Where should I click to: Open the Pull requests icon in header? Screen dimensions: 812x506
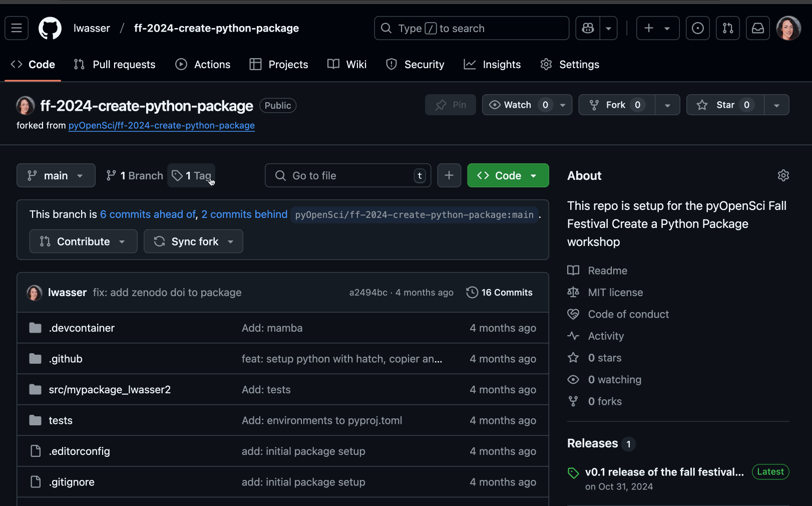pyautogui.click(x=728, y=28)
